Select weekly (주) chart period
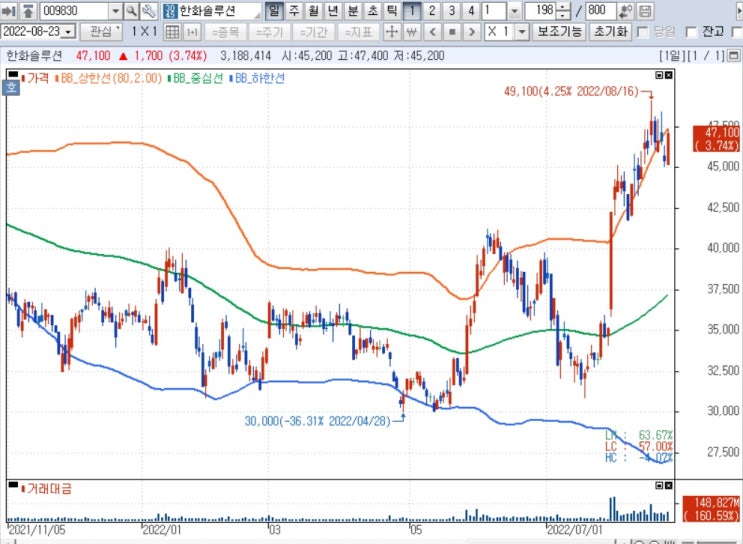The height and width of the screenshot is (544, 743). [294, 10]
